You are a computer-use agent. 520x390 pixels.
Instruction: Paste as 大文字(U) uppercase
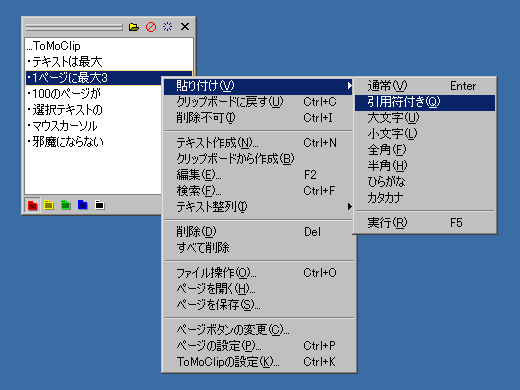click(x=425, y=118)
